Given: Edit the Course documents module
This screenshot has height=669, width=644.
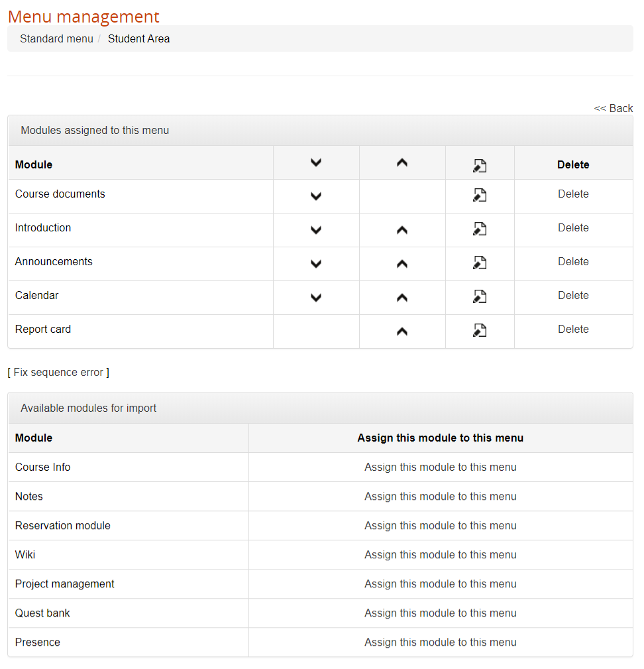Looking at the screenshot, I should (x=480, y=195).
